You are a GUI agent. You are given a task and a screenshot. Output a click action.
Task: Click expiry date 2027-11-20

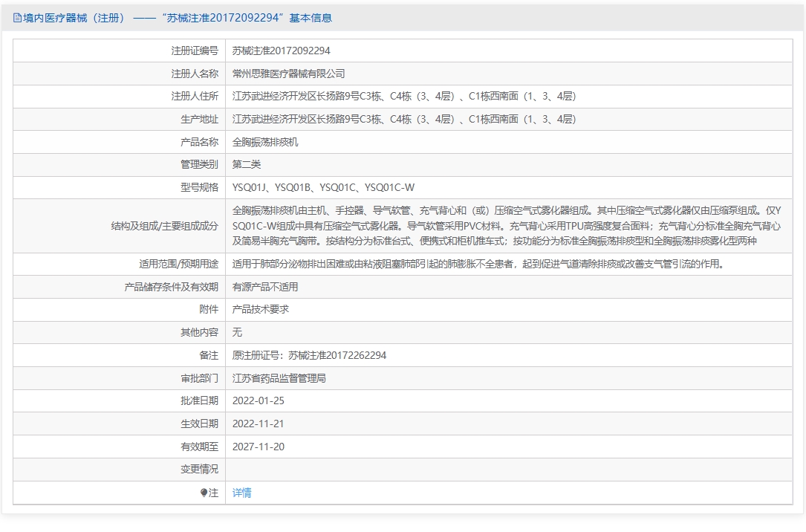258,447
